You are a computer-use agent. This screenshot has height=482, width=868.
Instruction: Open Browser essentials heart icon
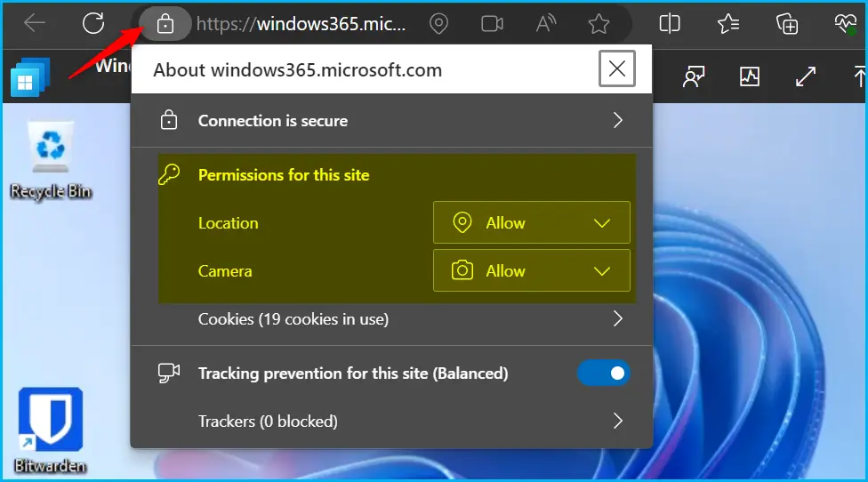click(845, 24)
